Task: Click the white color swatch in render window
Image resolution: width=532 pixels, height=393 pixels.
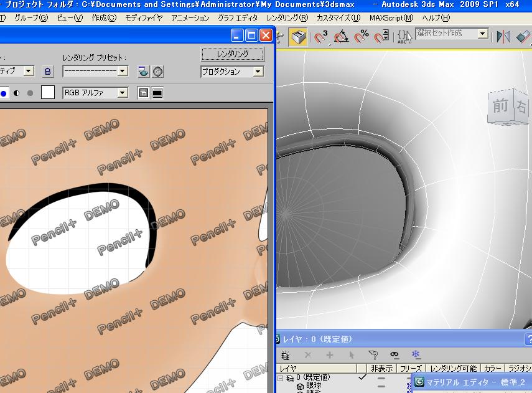Action: tap(48, 92)
